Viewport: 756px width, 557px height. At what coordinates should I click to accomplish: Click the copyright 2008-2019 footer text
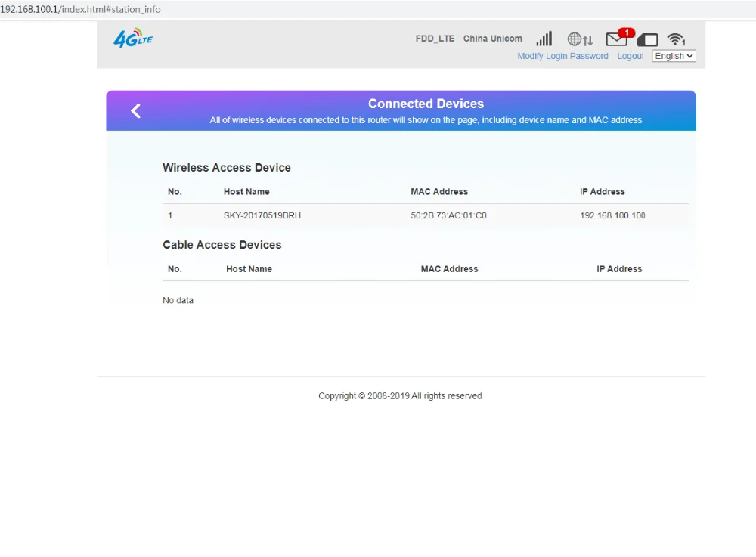click(400, 395)
